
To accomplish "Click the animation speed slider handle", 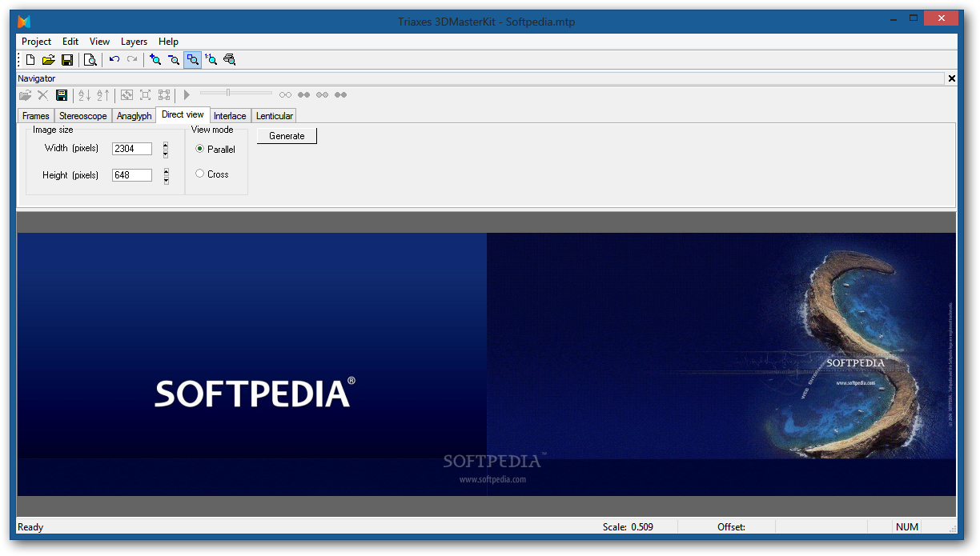I will pyautogui.click(x=228, y=93).
